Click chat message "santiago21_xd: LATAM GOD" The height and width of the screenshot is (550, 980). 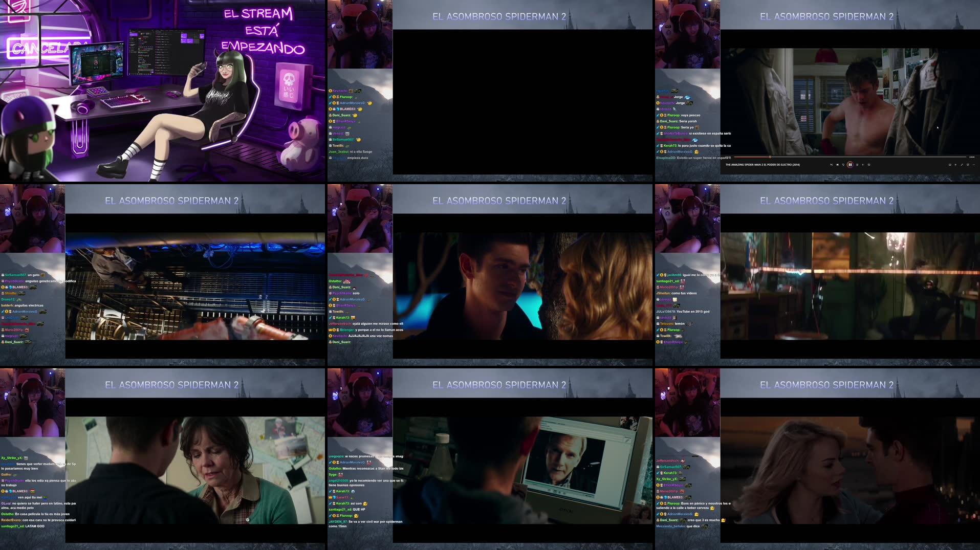click(23, 526)
